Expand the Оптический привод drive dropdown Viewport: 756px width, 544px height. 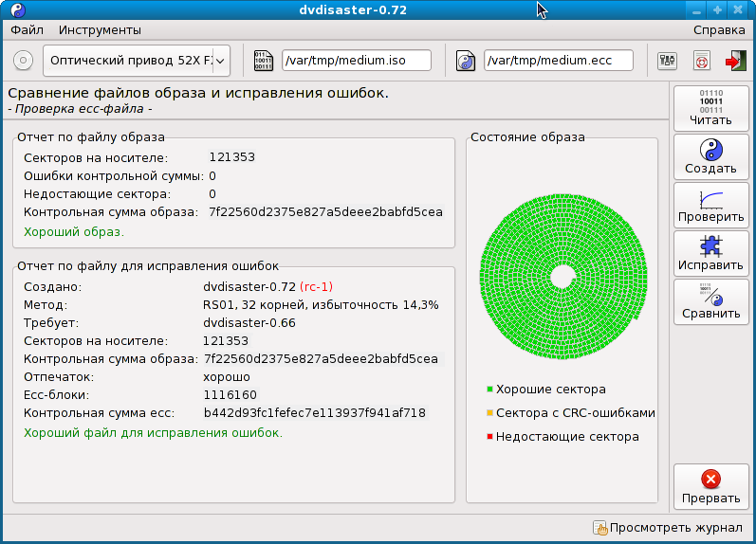137,61
